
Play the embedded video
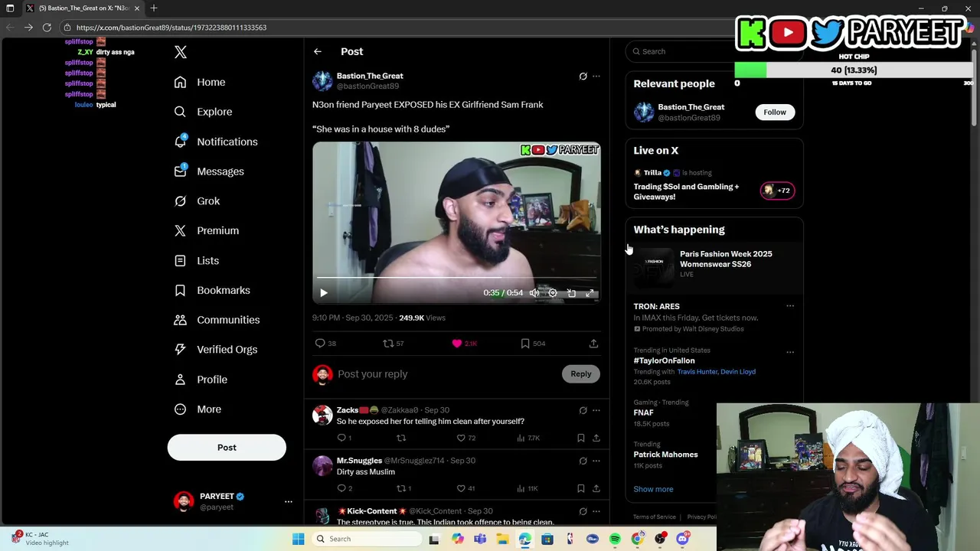point(324,293)
